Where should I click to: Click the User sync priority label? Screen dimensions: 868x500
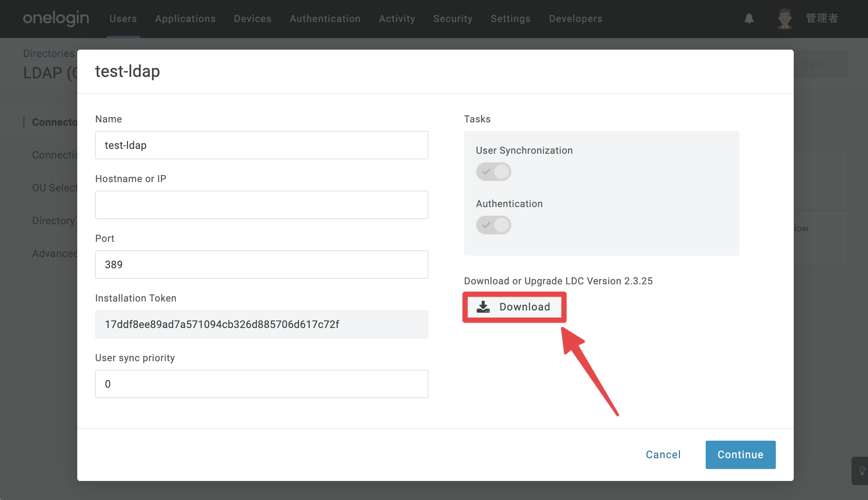pos(135,358)
